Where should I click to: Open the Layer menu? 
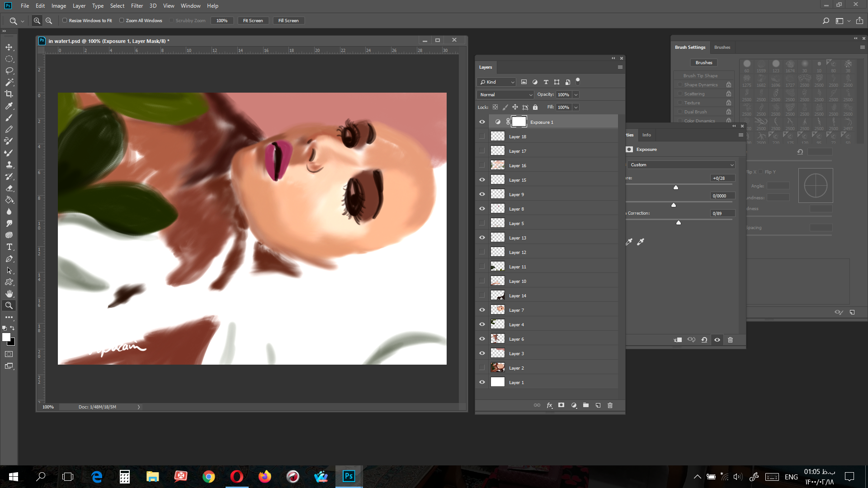click(x=79, y=6)
